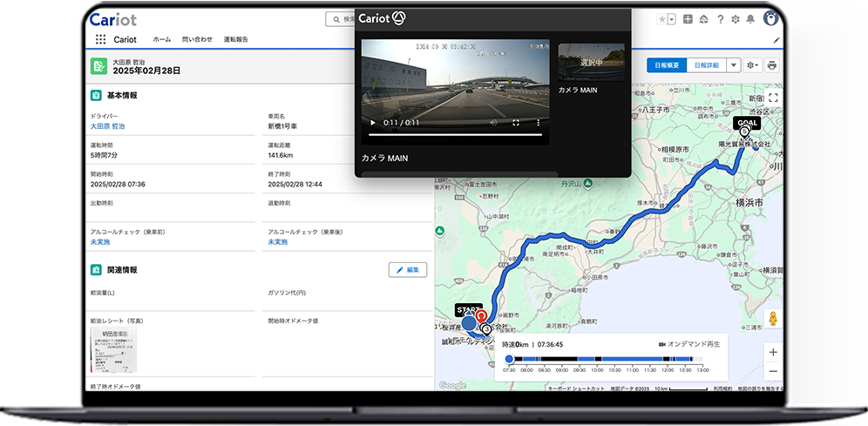The width and height of the screenshot is (868, 426).
Task: Click the red pin marker near START
Action: pyautogui.click(x=482, y=316)
